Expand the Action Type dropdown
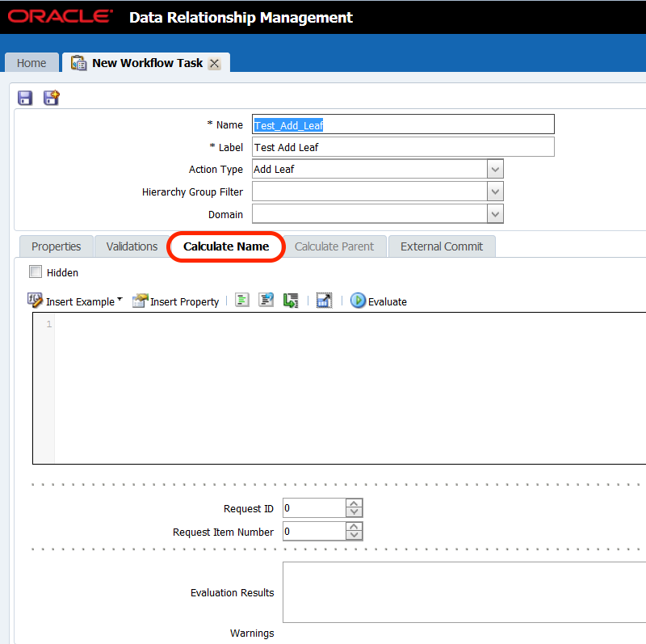646x644 pixels. (x=495, y=169)
